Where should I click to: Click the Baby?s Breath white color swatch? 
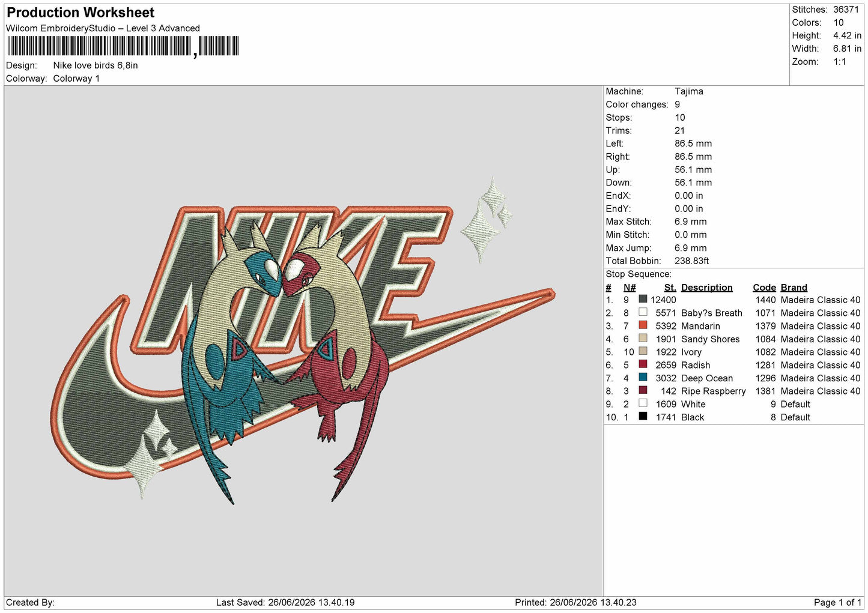[643, 312]
